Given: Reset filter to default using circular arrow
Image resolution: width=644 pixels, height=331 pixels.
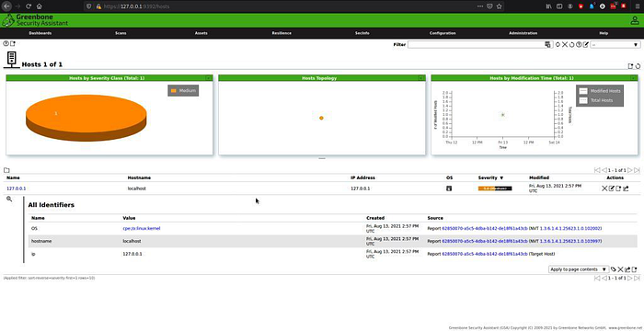Looking at the screenshot, I should [x=571, y=44].
